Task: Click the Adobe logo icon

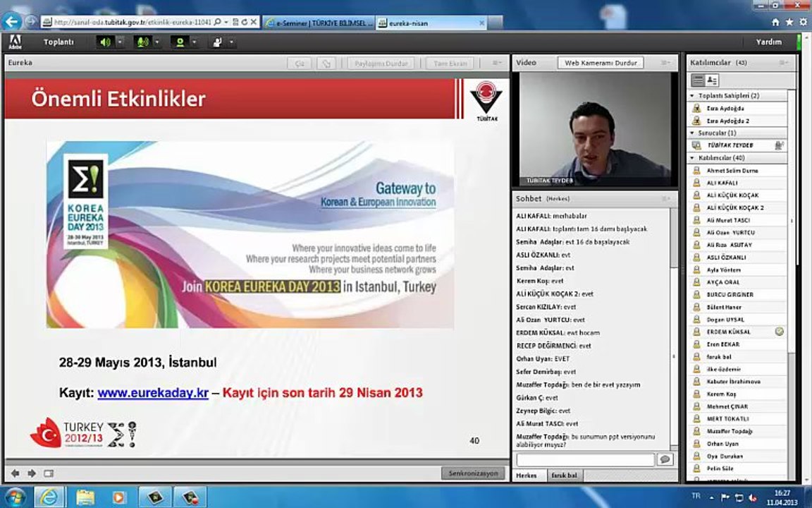Action: pos(15,42)
